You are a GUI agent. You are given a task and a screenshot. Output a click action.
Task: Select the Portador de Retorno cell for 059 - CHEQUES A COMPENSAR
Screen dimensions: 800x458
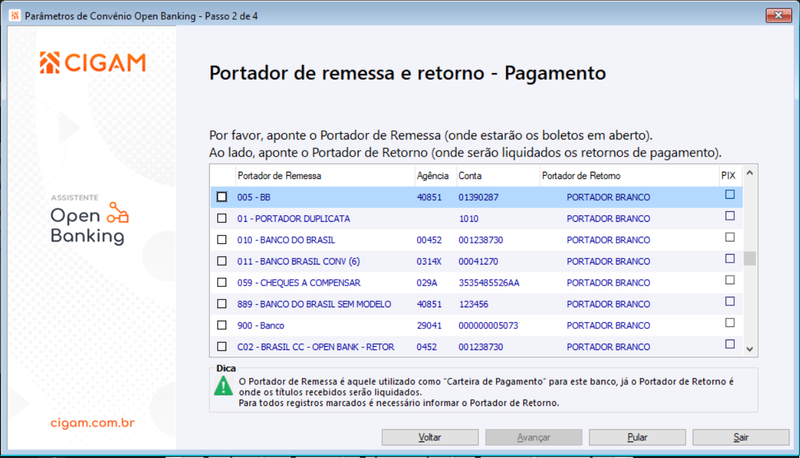pos(629,283)
